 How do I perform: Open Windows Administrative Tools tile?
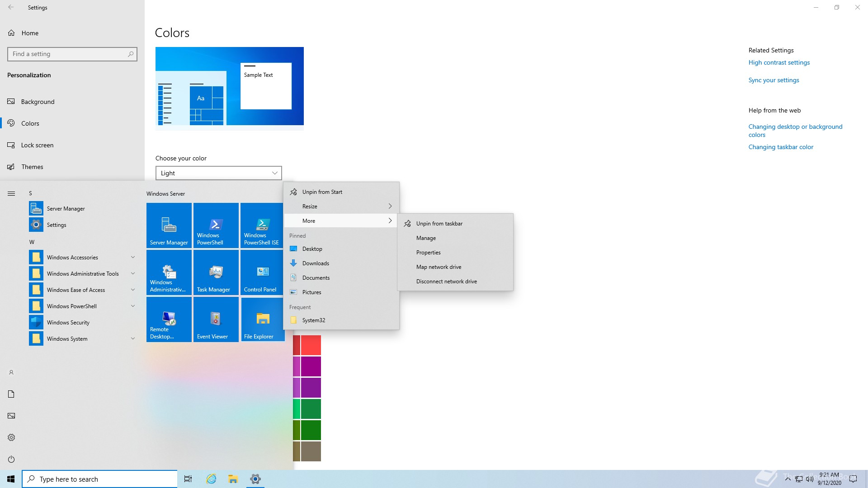pos(169,272)
